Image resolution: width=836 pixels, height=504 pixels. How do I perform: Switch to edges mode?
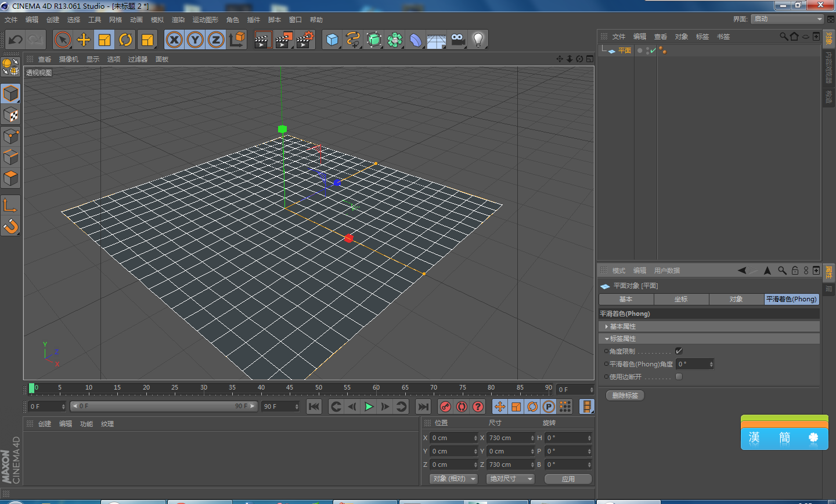click(x=10, y=157)
